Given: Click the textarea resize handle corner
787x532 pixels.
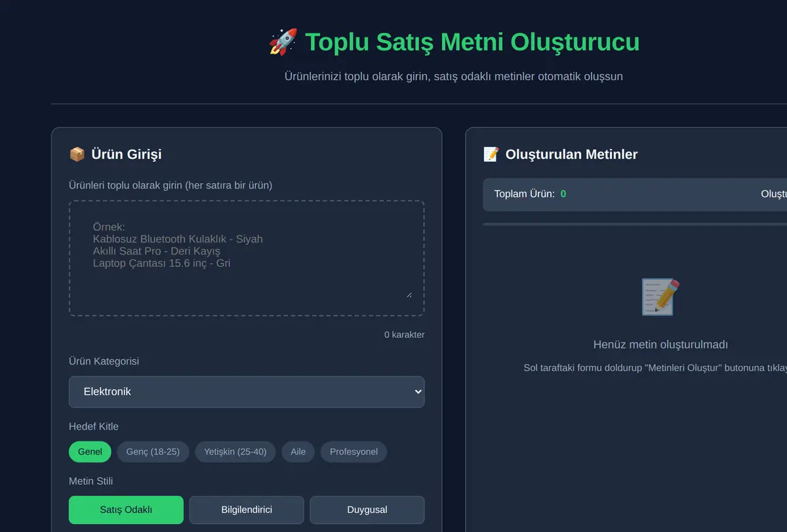Looking at the screenshot, I should tap(409, 295).
